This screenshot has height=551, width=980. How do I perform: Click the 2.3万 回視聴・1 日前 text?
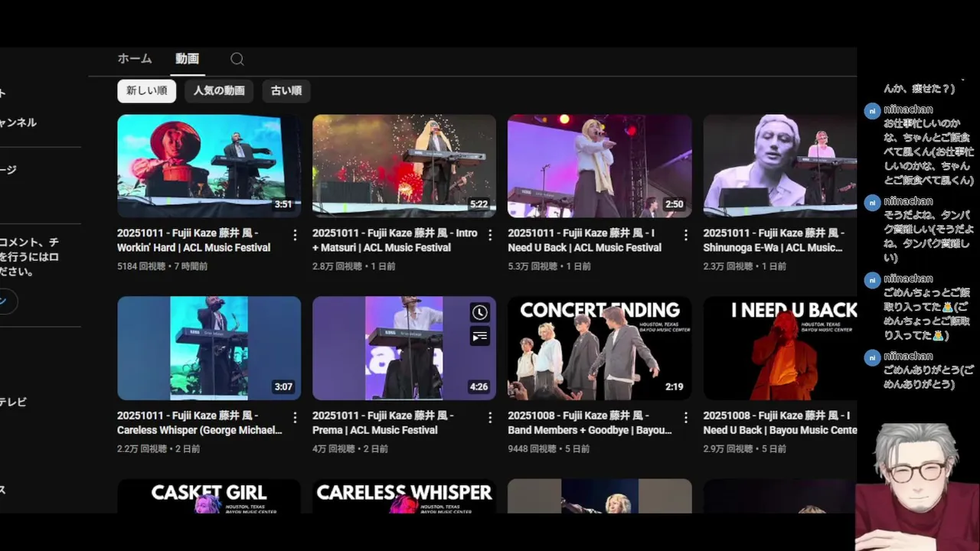coord(745,266)
